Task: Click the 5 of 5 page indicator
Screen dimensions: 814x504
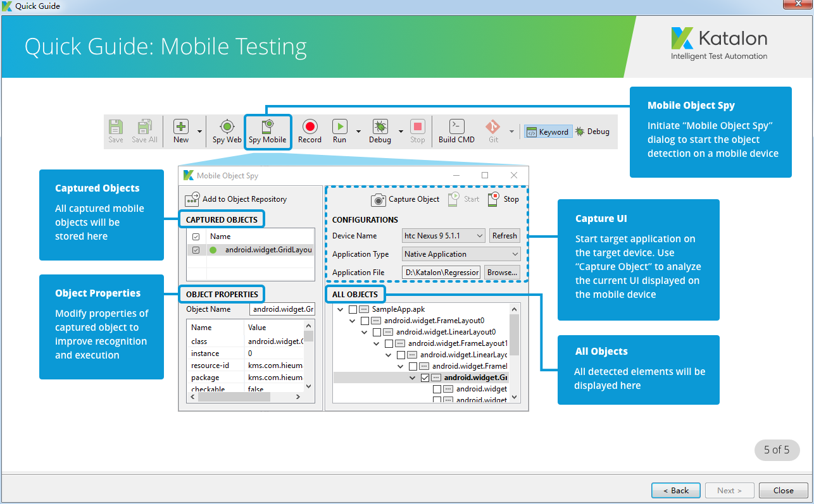Action: (777, 450)
